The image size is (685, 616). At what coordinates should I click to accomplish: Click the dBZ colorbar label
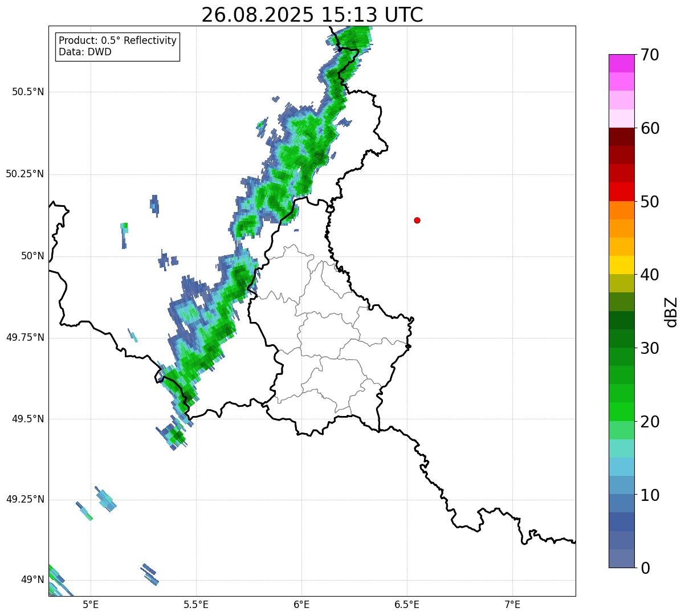(671, 312)
